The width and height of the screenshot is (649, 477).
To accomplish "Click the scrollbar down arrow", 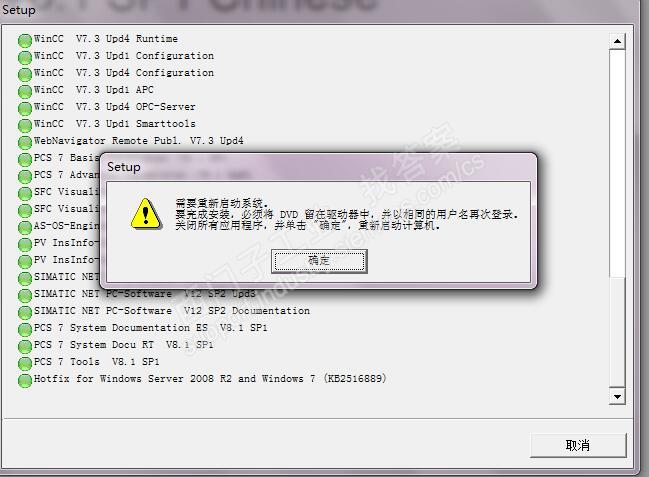I will 617,397.
